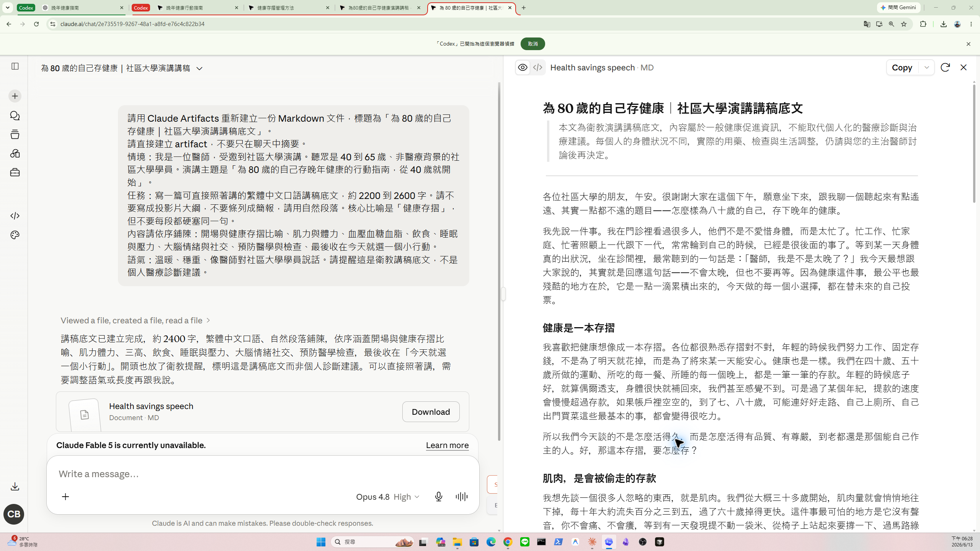
Task: Toggle the Claude sidebar panel open
Action: tap(15, 66)
